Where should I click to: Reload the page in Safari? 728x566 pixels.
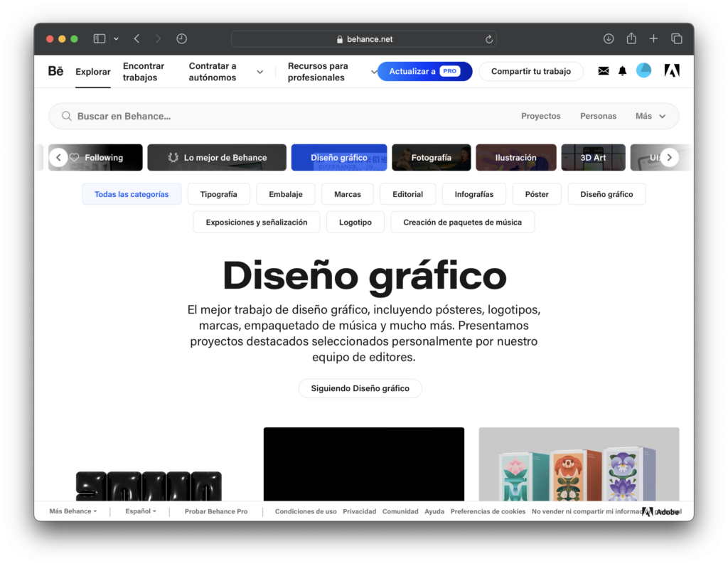(489, 39)
